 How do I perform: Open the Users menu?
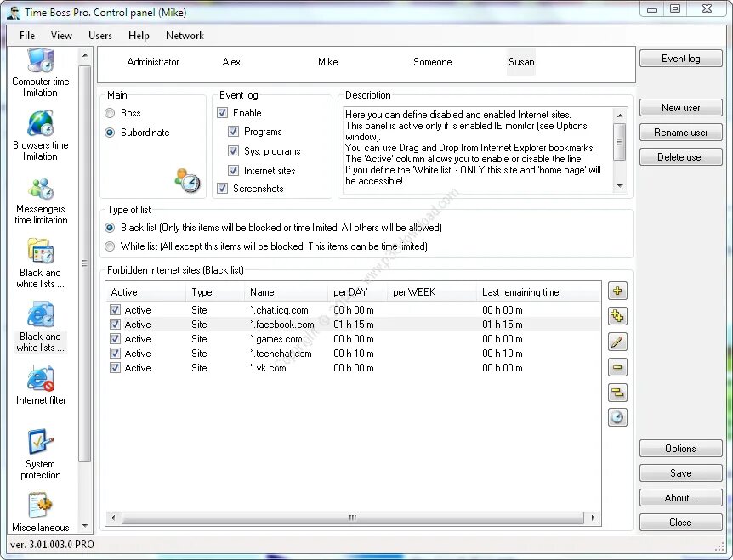[x=100, y=36]
